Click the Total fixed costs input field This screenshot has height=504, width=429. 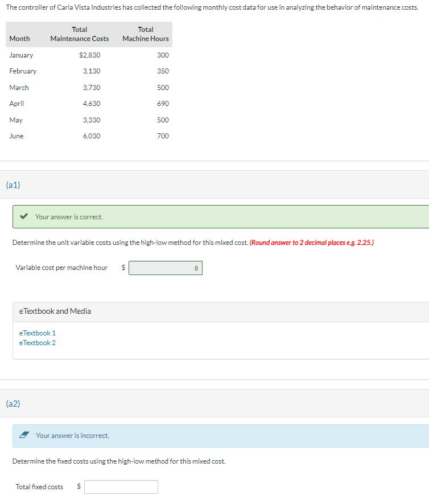click(121, 487)
